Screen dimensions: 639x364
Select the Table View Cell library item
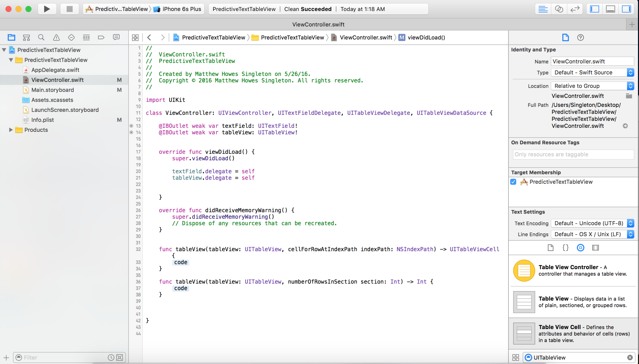click(573, 333)
